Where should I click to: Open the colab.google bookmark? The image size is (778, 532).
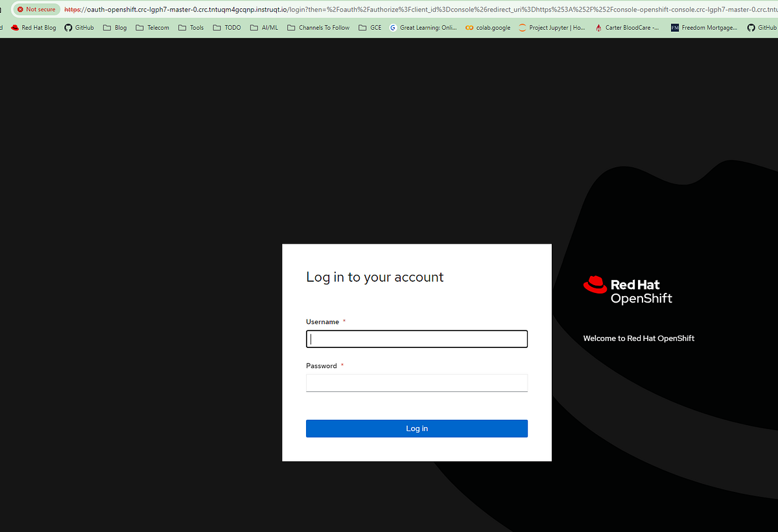486,27
